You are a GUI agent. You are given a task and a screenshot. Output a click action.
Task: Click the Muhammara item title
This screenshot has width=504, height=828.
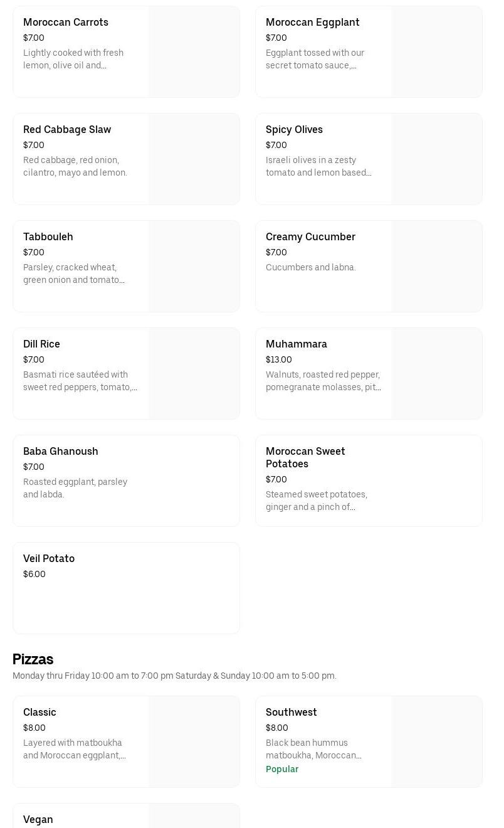297,344
